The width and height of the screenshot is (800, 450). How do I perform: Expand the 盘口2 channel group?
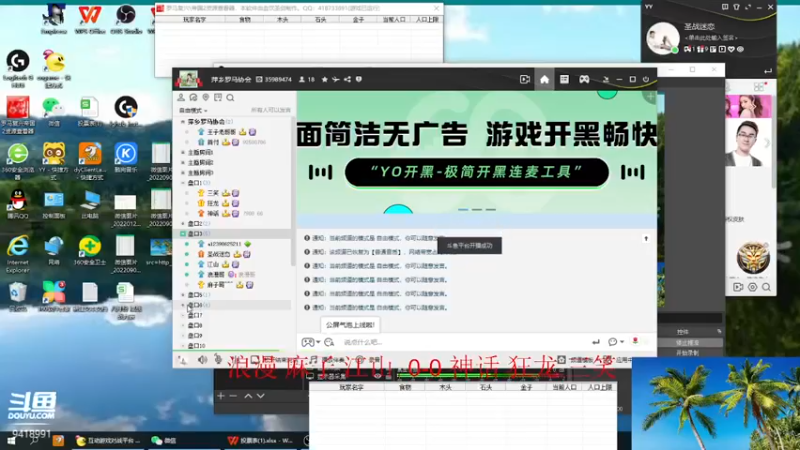tap(183, 223)
